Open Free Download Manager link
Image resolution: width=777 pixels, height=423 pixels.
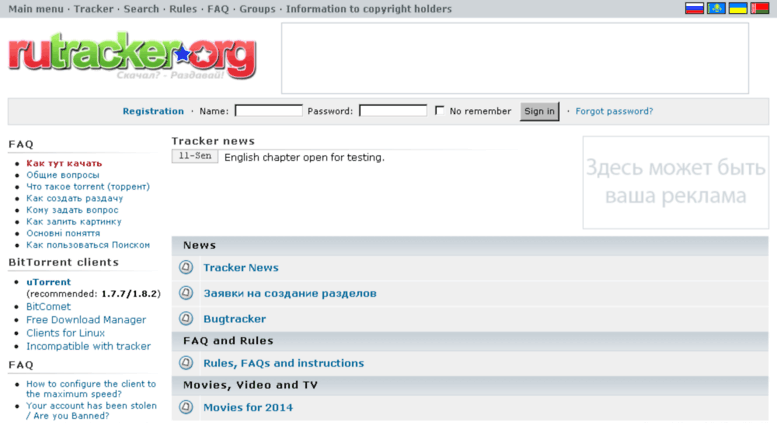tap(86, 320)
